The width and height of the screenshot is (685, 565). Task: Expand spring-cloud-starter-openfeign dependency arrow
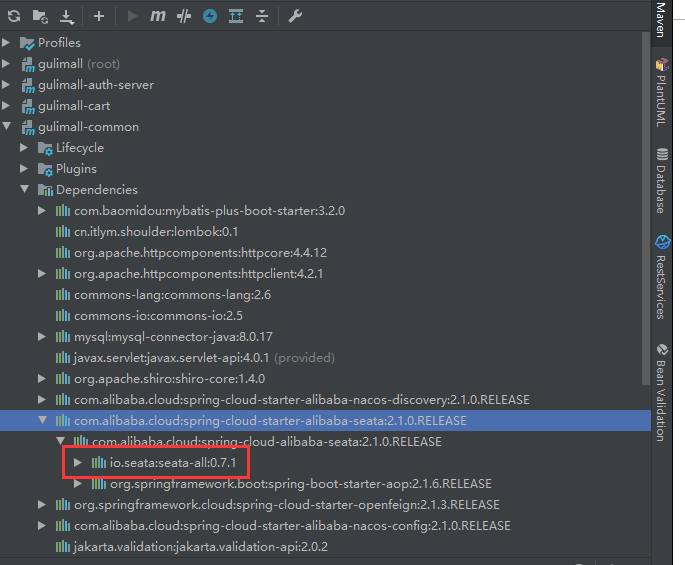42,505
